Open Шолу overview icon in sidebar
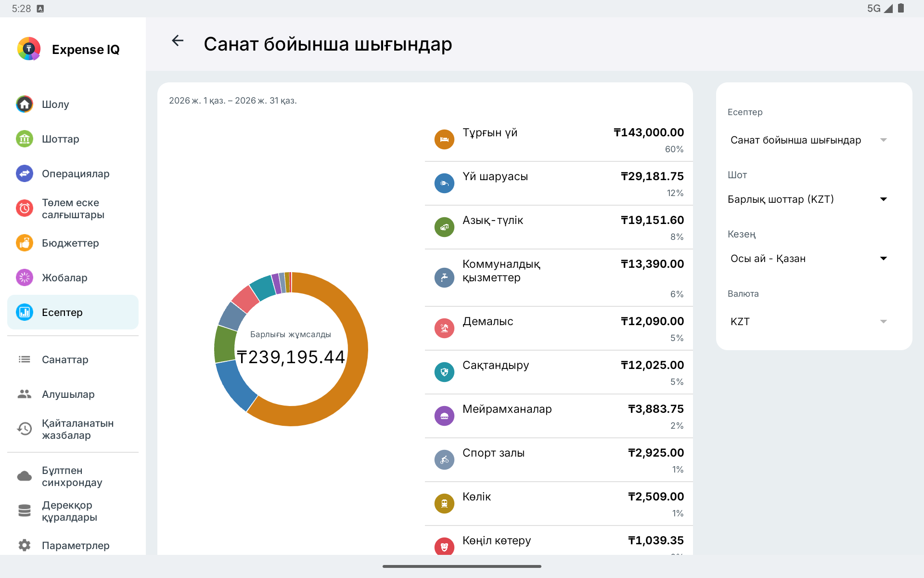 tap(25, 104)
